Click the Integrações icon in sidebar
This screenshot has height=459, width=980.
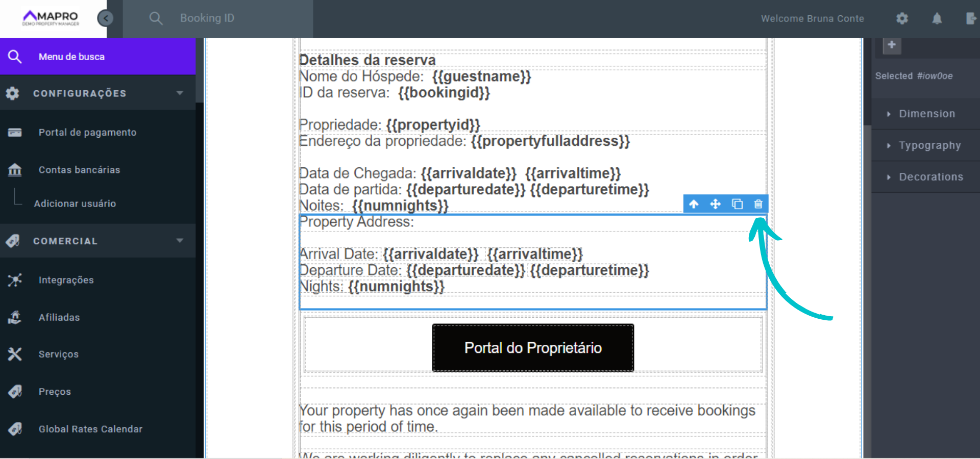(x=15, y=279)
